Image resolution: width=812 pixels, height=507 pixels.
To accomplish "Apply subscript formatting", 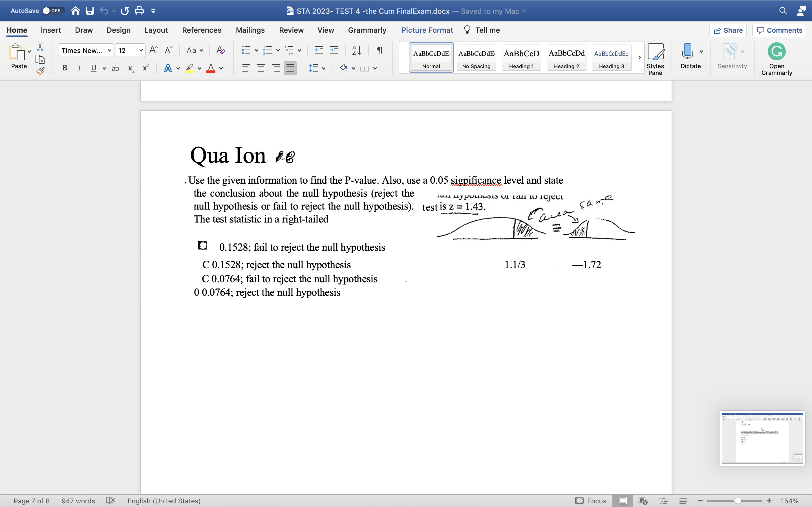I will [131, 68].
